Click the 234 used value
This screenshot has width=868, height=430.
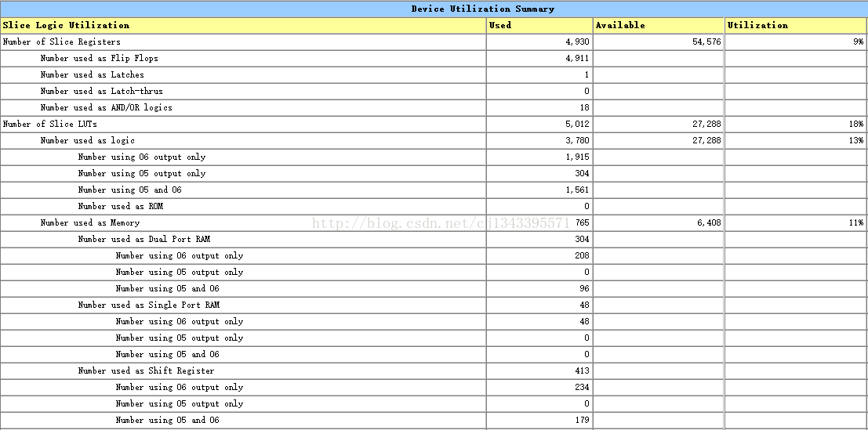[x=583, y=388]
